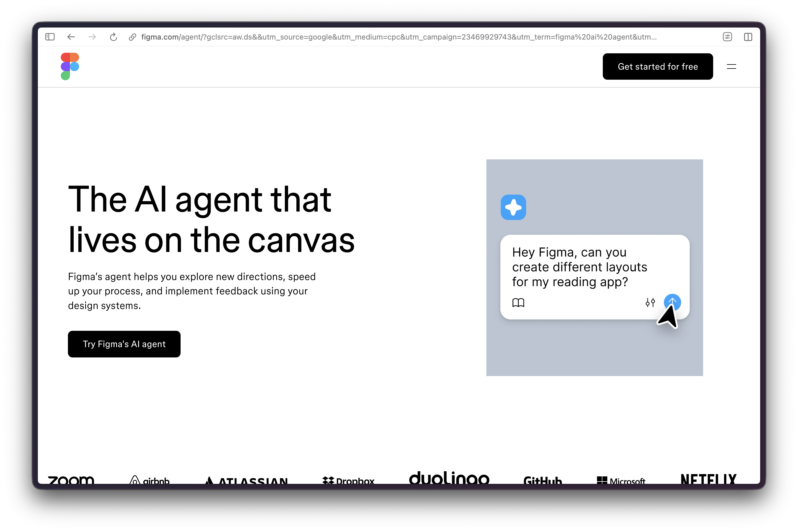The height and width of the screenshot is (532, 798).
Task: Click the figma.com address bar URL
Action: (399, 37)
